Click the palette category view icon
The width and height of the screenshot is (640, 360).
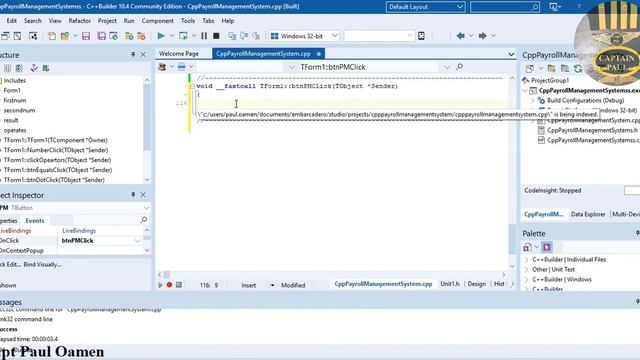547,247
